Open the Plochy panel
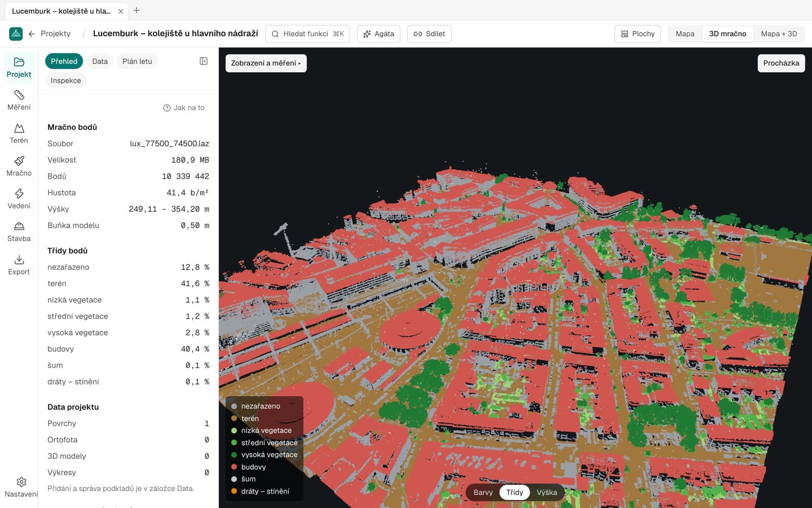 pos(637,34)
